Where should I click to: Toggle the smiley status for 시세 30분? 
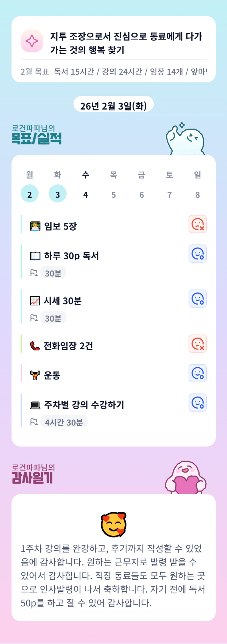(x=197, y=299)
